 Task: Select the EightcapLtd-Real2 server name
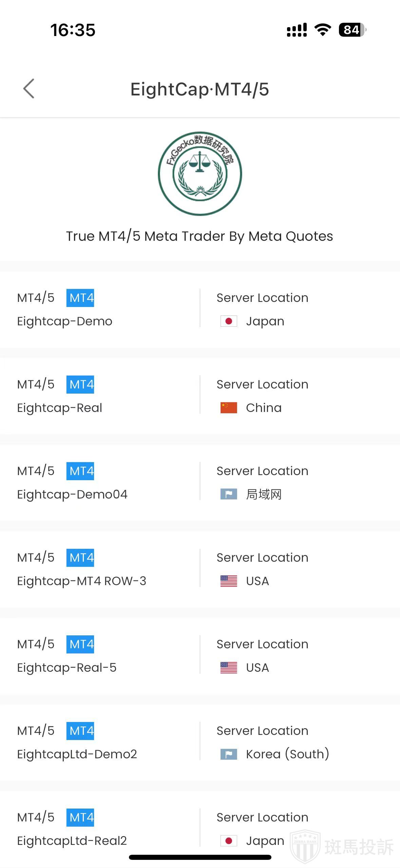coord(72,841)
